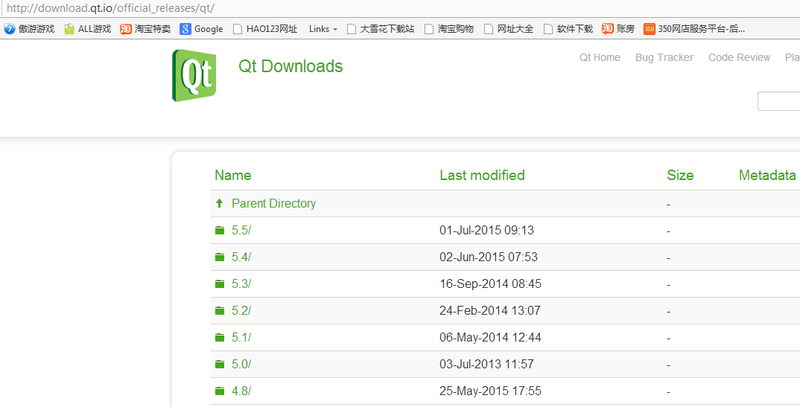The height and width of the screenshot is (407, 800).
Task: Click the Parent Directory up-arrow icon
Action: coord(220,204)
